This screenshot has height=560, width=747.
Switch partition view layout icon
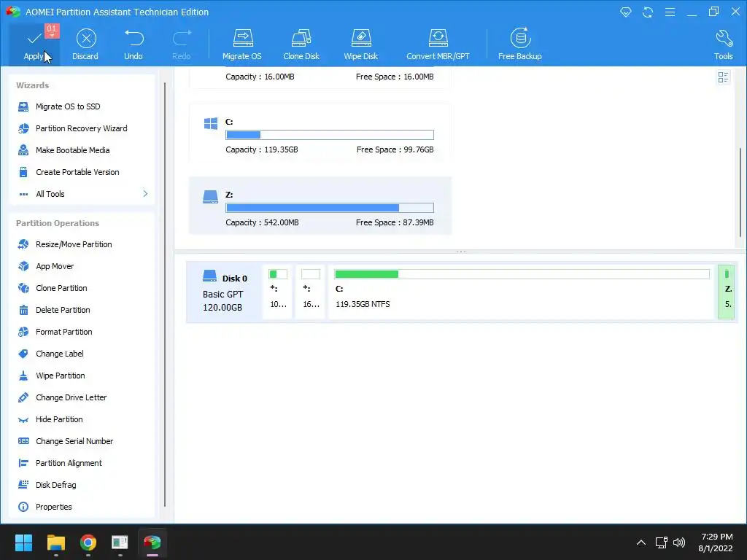723,77
